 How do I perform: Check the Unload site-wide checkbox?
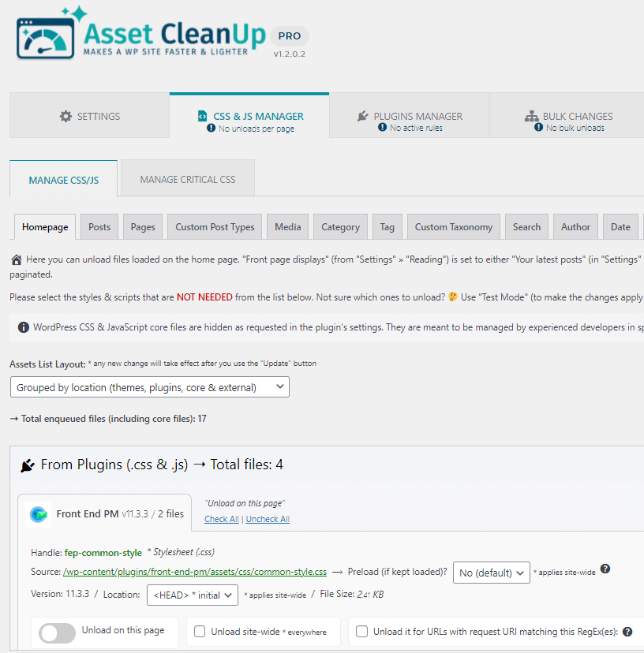200,632
